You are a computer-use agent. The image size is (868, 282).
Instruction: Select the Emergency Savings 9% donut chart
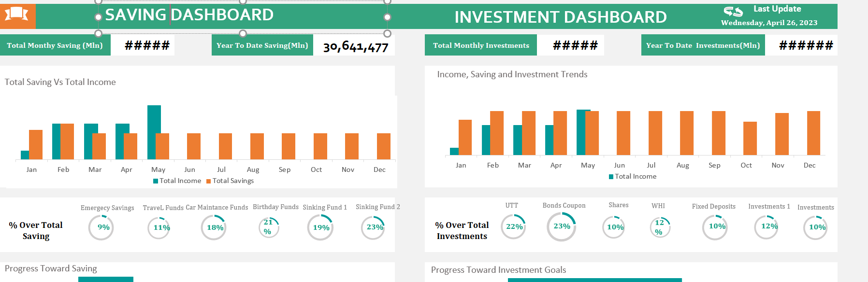[x=101, y=227]
